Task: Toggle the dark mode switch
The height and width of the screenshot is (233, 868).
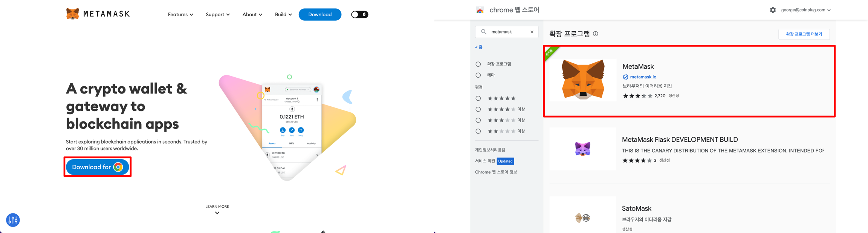Action: coord(359,15)
